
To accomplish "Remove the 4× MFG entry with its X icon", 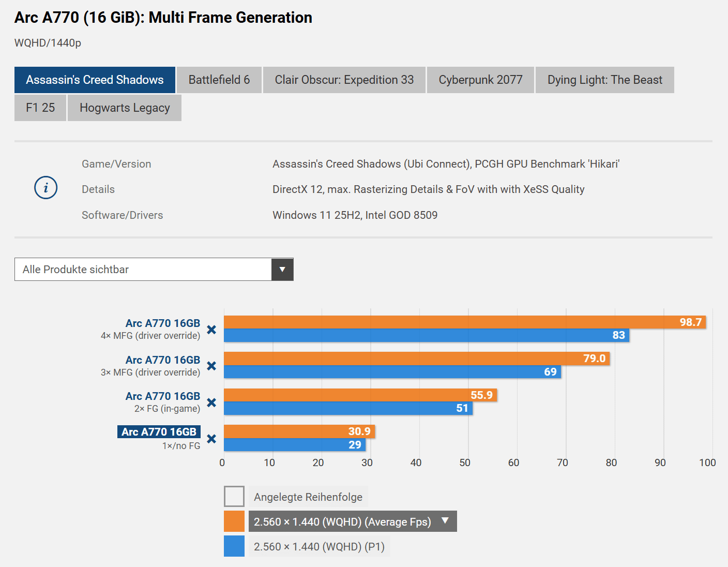I will coord(211,330).
